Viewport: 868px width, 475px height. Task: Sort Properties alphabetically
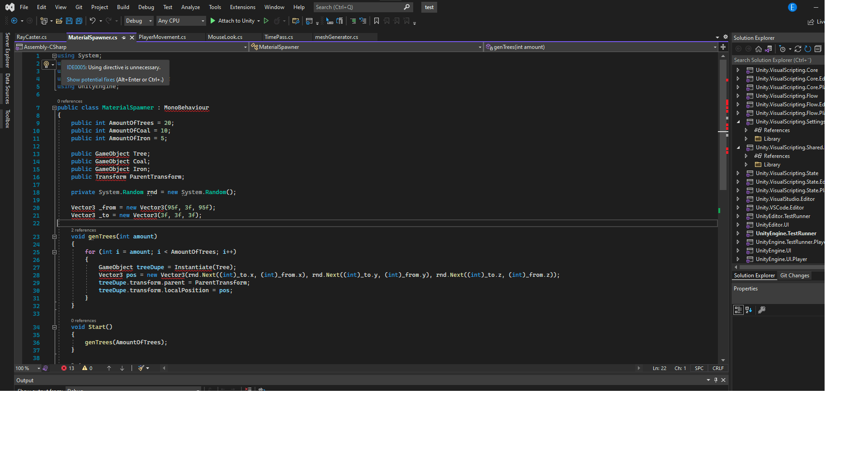pos(749,310)
